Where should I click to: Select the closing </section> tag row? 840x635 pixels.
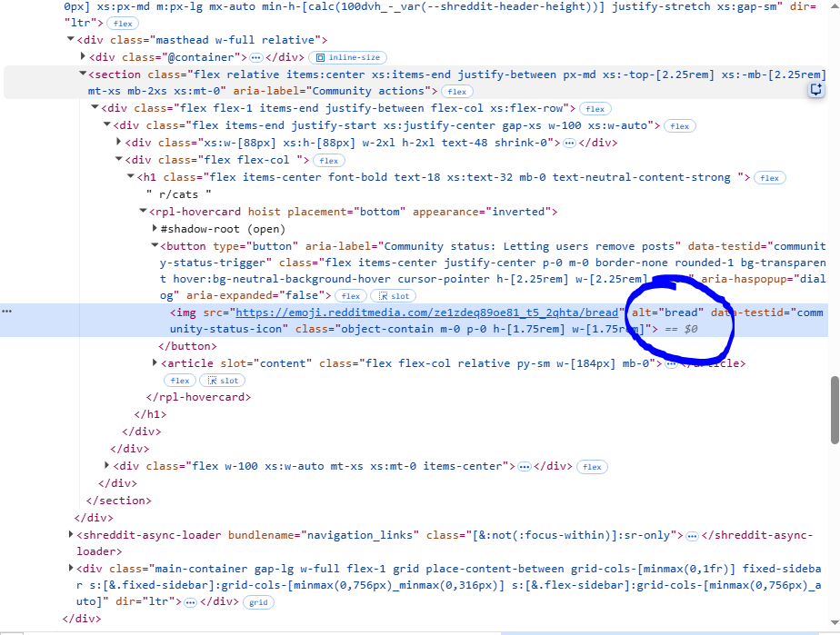[x=118, y=501]
